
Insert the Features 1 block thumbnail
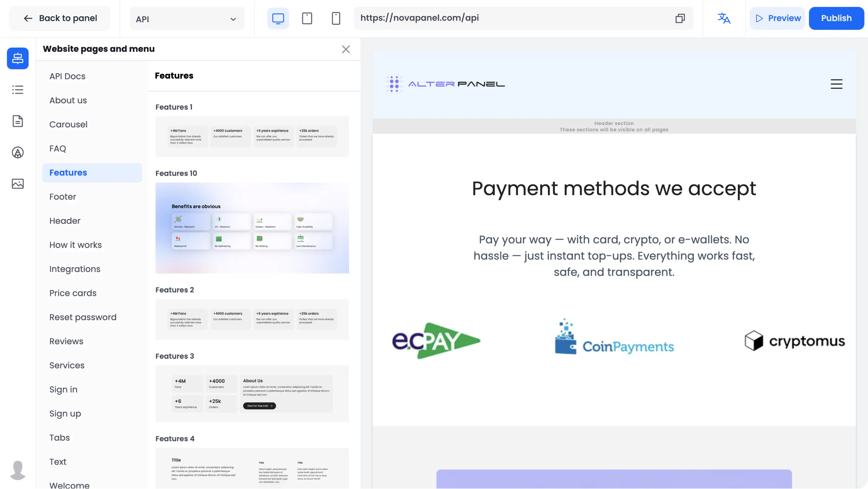pos(252,137)
